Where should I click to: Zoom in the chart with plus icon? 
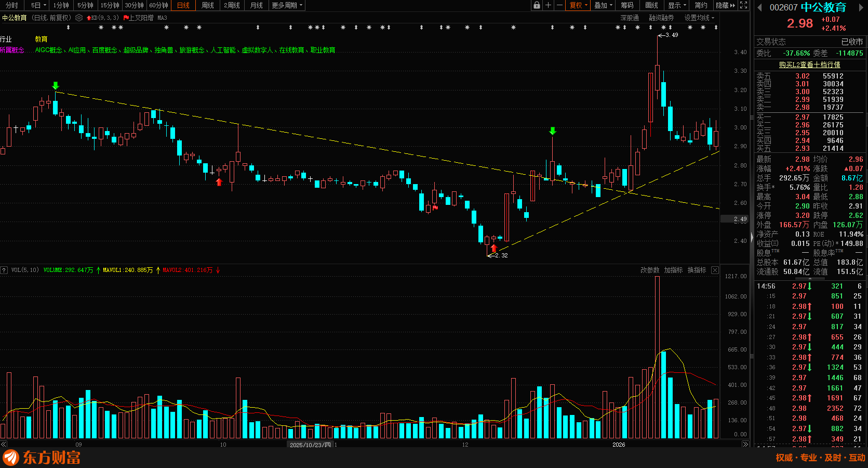(x=548, y=5)
